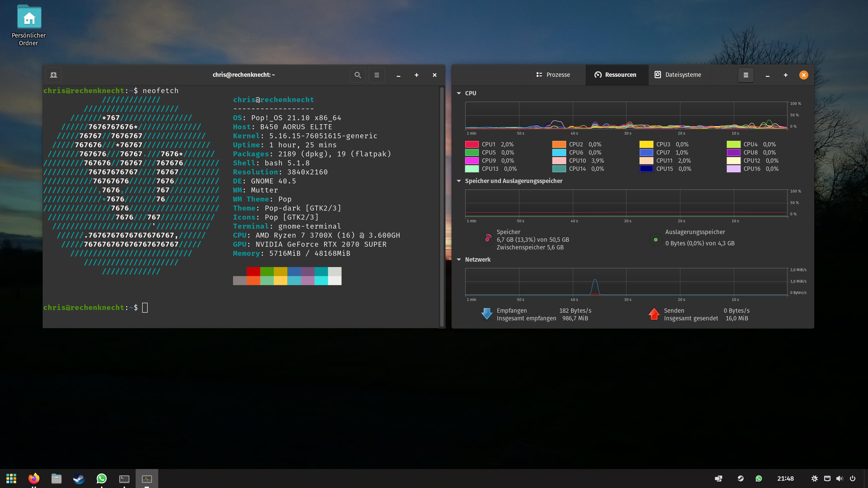The image size is (868, 488).
Task: Launch Steam from the taskbar
Action: [79, 478]
